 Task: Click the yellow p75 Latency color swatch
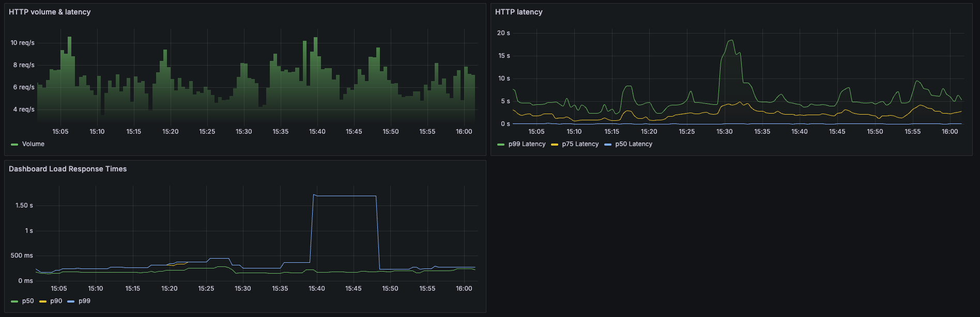pos(554,145)
